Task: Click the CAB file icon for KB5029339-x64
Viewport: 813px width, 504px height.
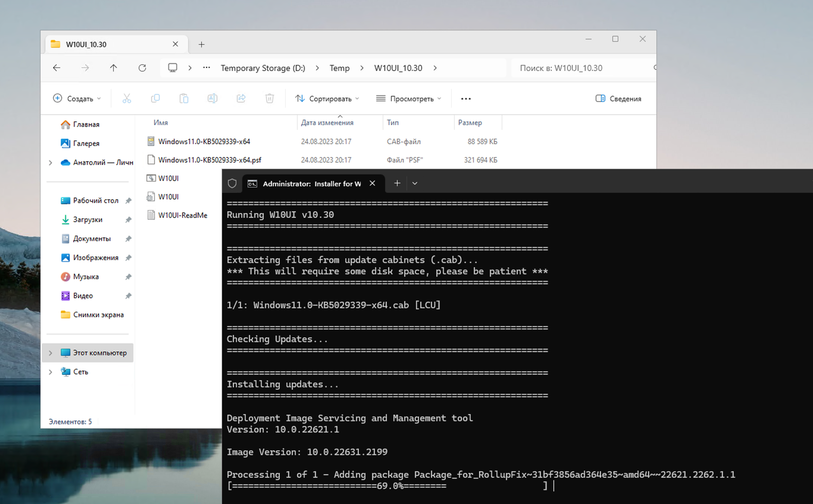Action: tap(151, 141)
